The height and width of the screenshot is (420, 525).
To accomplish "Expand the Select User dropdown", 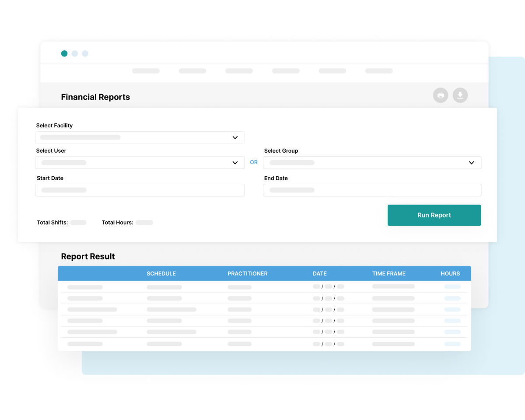I will (140, 163).
